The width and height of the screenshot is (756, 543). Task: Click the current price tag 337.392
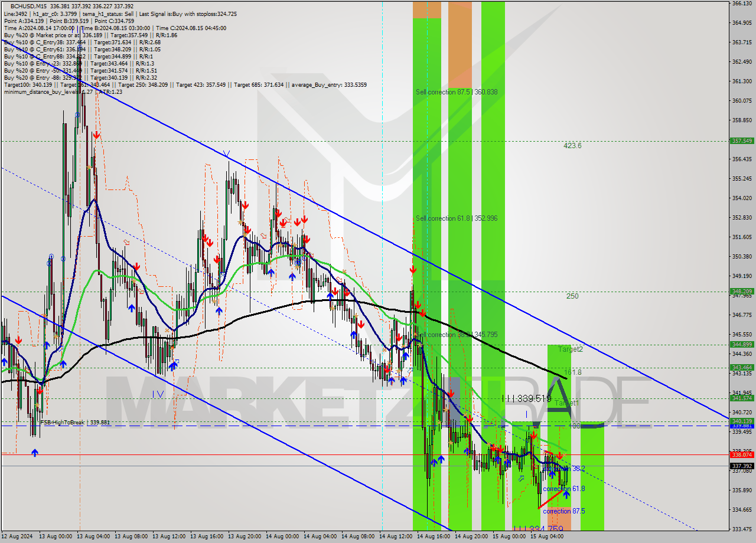point(742,466)
